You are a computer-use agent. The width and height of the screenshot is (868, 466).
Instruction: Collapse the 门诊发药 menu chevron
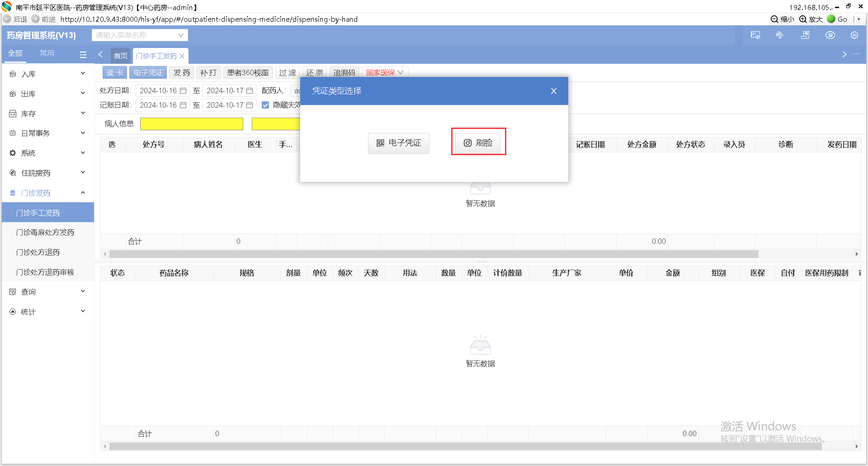83,193
